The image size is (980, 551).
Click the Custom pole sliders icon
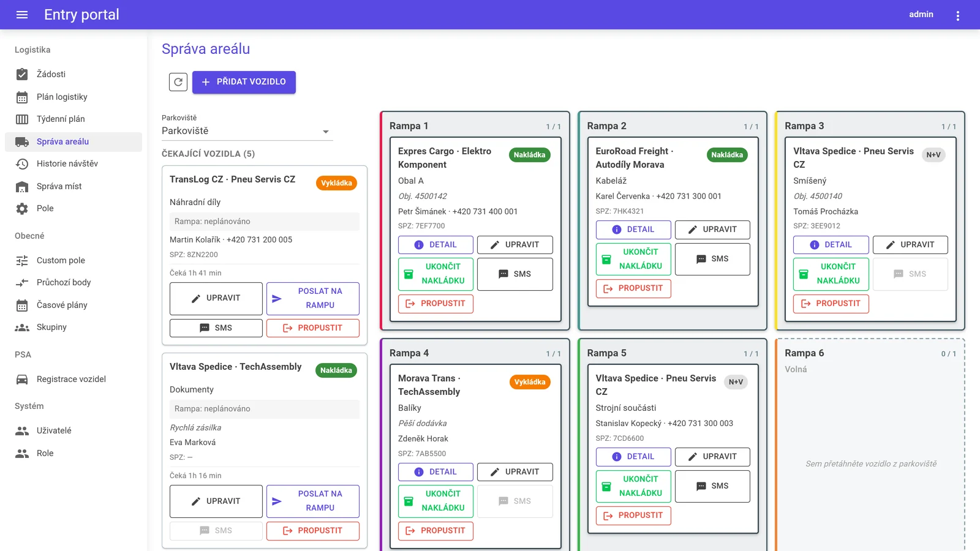pos(22,260)
